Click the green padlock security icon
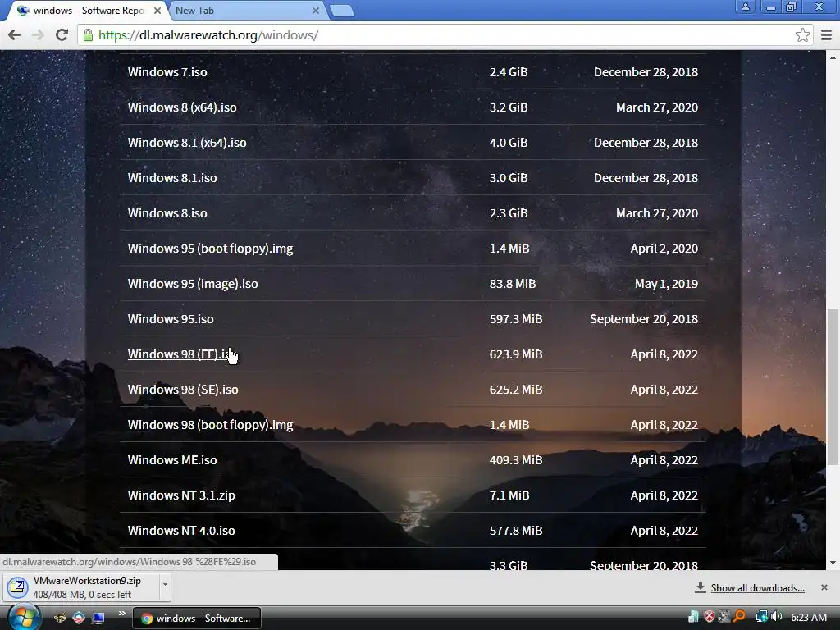The image size is (840, 630). pos(88,35)
